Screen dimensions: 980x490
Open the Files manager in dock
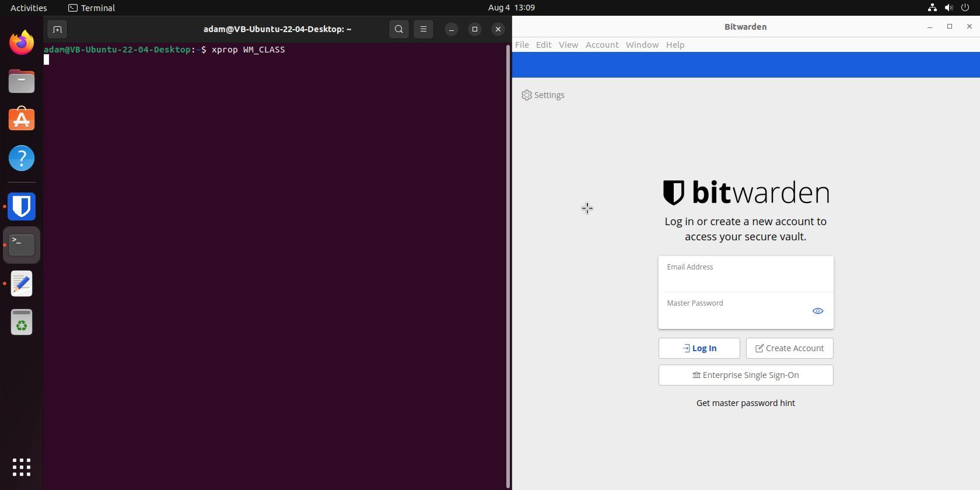tap(22, 81)
